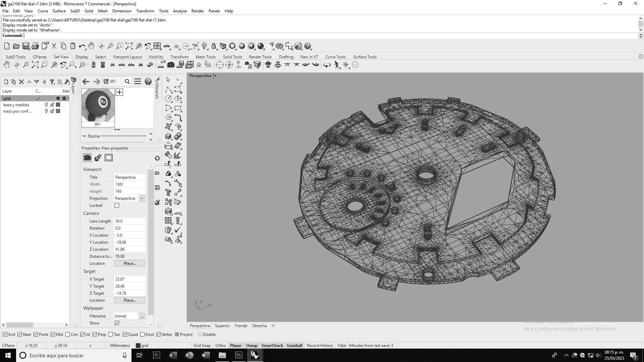The image size is (644, 362).
Task: Click the camera Location Place button
Action: coord(130,263)
